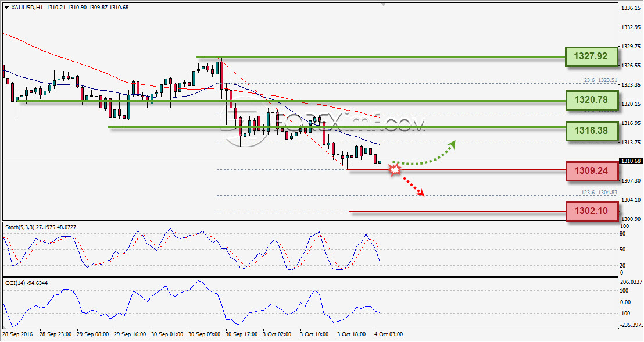Click price scale value 1304.10
644x342 pixels.
pyautogui.click(x=631, y=199)
